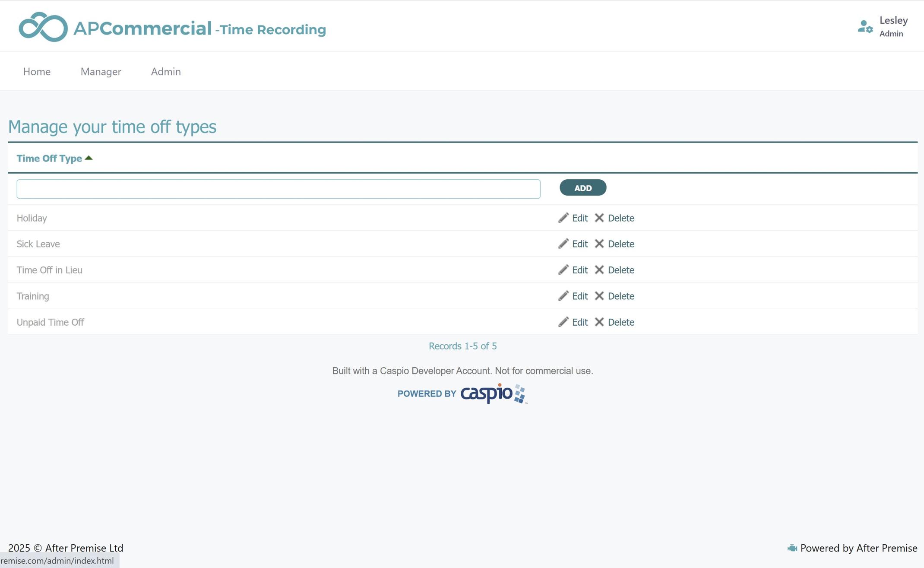This screenshot has height=568, width=924.
Task: Open the Admin navigation item
Action: pos(166,71)
